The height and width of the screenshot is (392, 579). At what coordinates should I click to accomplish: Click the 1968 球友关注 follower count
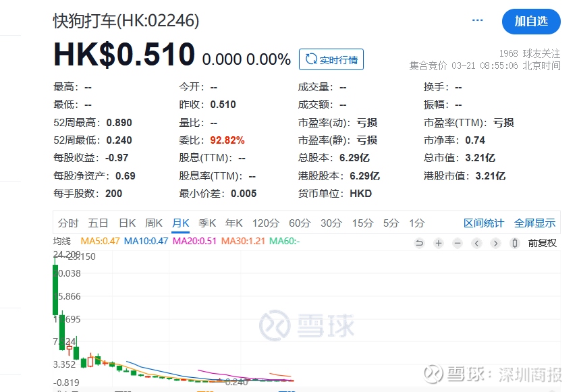tap(530, 53)
